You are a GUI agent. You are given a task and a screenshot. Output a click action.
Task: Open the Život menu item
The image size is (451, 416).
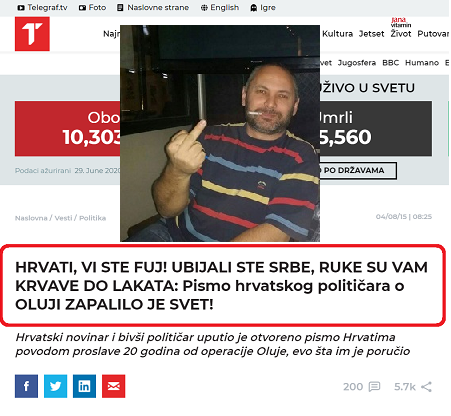pyautogui.click(x=401, y=34)
